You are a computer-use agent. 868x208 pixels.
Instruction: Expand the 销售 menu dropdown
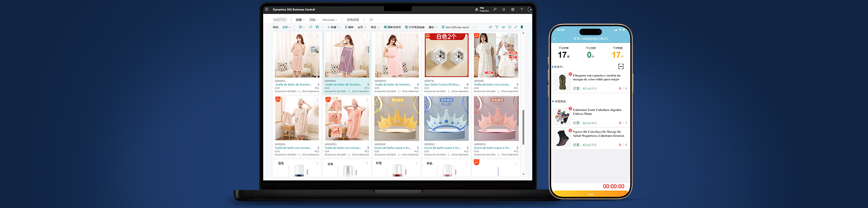(300, 20)
